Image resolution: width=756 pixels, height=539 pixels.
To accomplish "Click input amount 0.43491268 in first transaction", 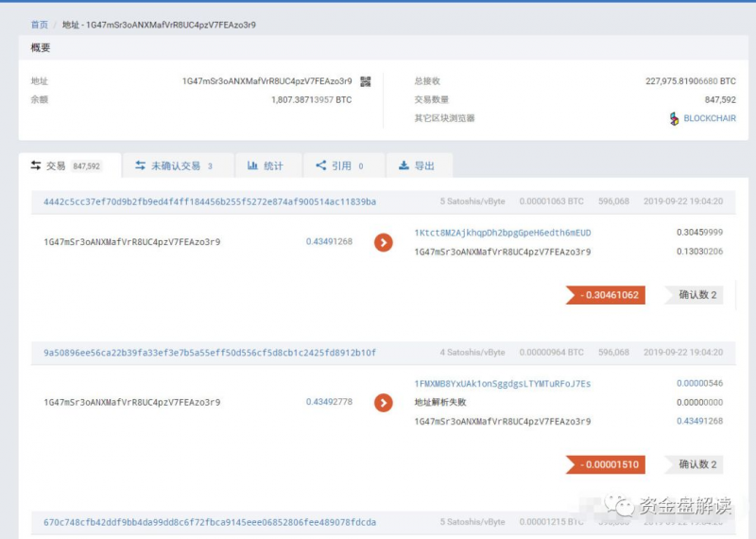I will pyautogui.click(x=329, y=241).
